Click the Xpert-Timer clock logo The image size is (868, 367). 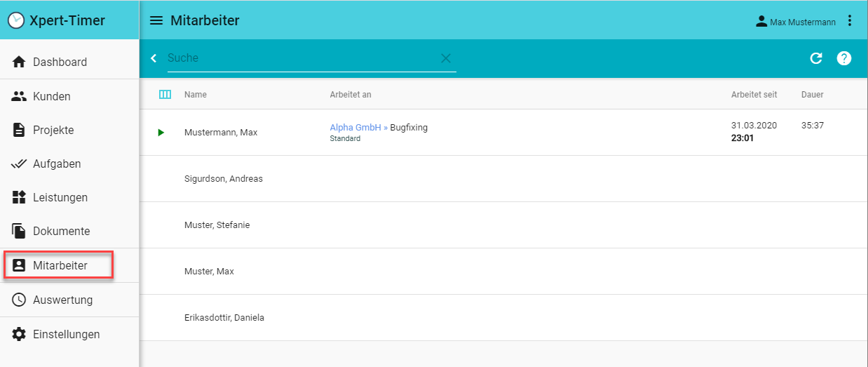(x=15, y=21)
